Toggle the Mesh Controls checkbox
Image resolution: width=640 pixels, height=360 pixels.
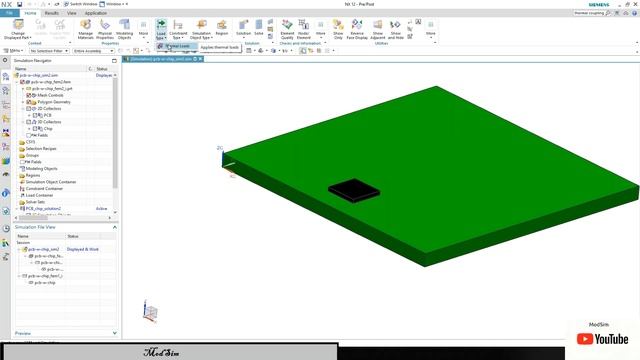click(29, 95)
